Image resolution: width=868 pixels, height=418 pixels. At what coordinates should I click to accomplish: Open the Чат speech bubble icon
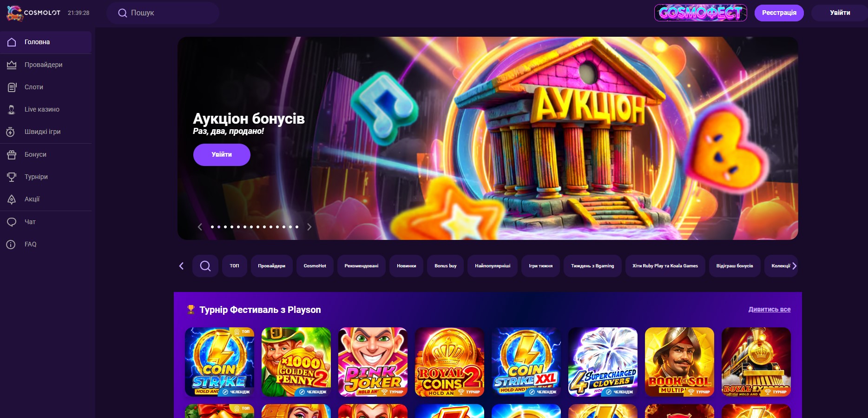click(12, 222)
